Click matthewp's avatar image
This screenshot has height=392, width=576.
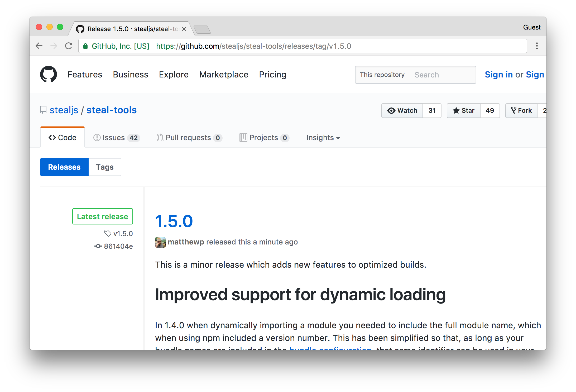coord(160,242)
